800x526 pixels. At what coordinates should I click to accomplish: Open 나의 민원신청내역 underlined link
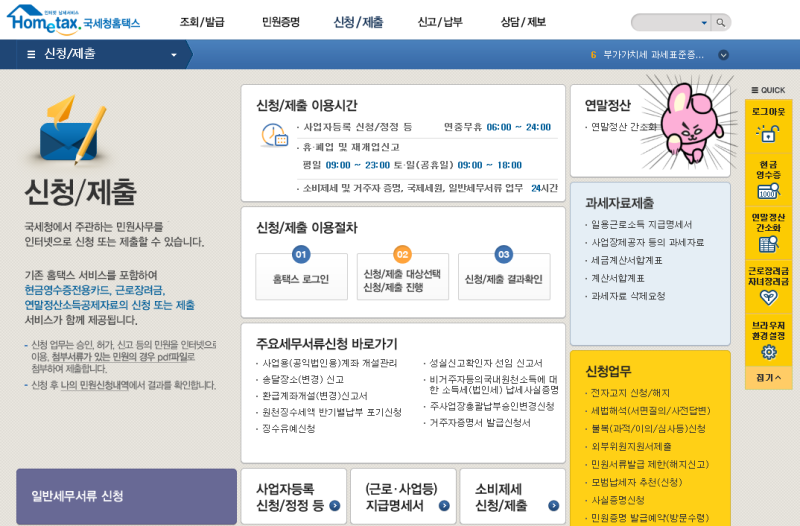coord(95,385)
